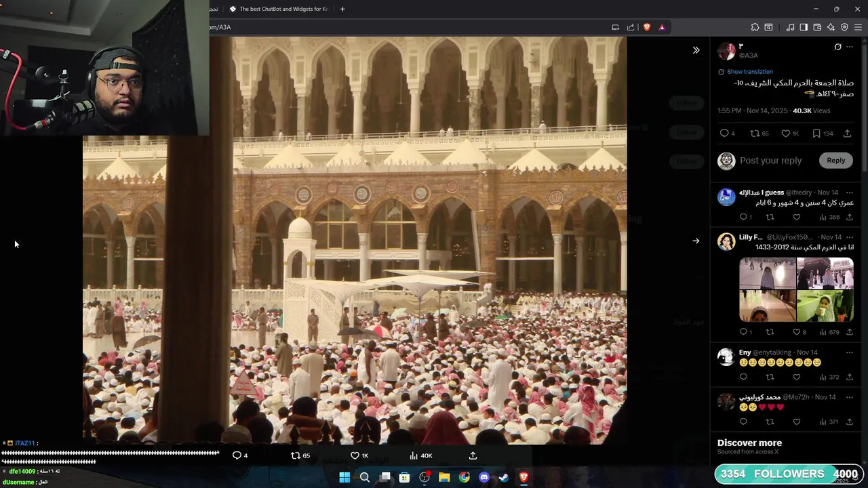The height and width of the screenshot is (488, 868).
Task: Open more options on the main post
Action: click(x=850, y=47)
